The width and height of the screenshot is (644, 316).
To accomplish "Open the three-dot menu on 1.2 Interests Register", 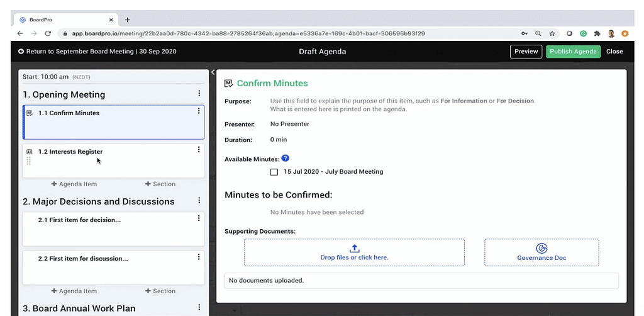I will 199,150.
